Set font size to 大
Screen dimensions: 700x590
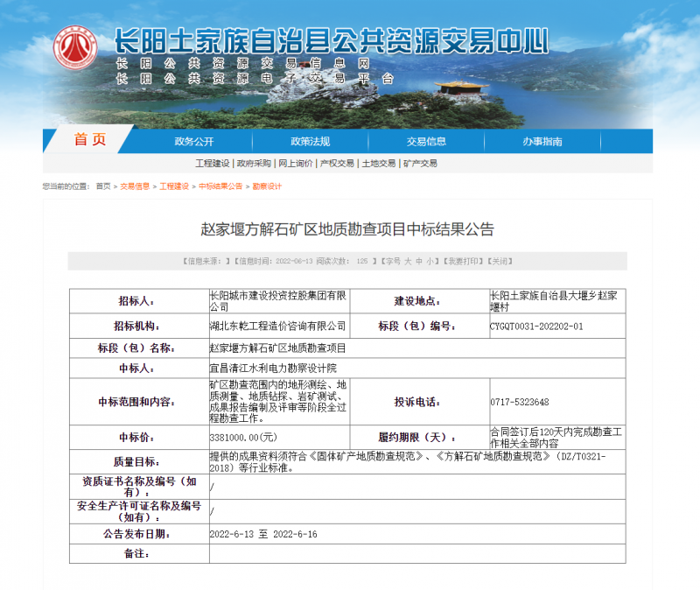408,261
